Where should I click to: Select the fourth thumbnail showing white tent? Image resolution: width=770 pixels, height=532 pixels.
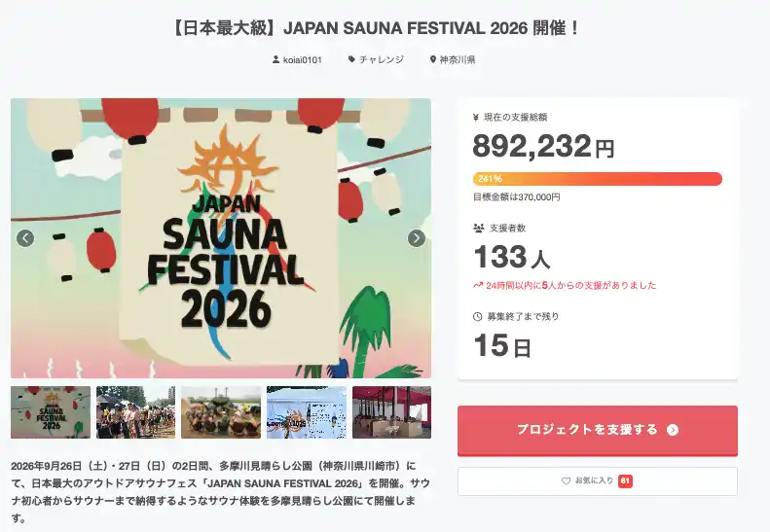(306, 412)
